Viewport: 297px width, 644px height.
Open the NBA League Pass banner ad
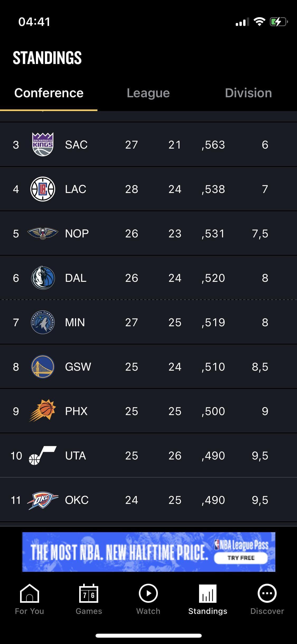pos(148,552)
